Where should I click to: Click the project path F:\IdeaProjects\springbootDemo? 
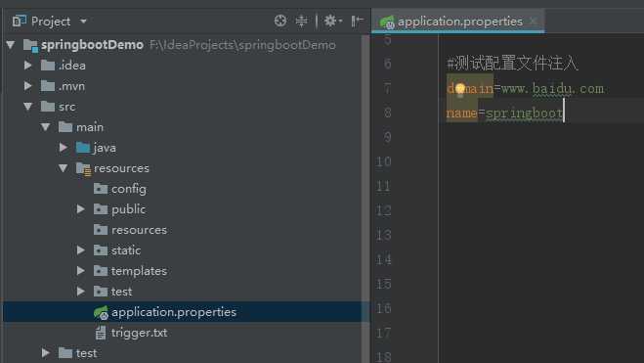pyautogui.click(x=242, y=45)
